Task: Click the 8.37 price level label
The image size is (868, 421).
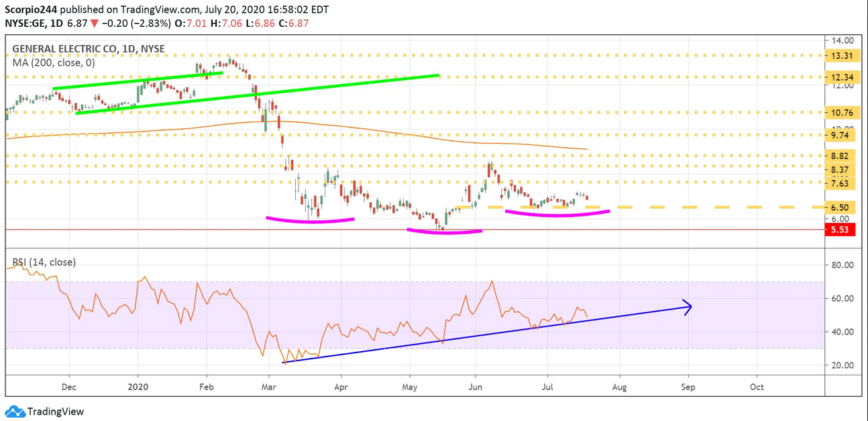Action: pos(840,169)
